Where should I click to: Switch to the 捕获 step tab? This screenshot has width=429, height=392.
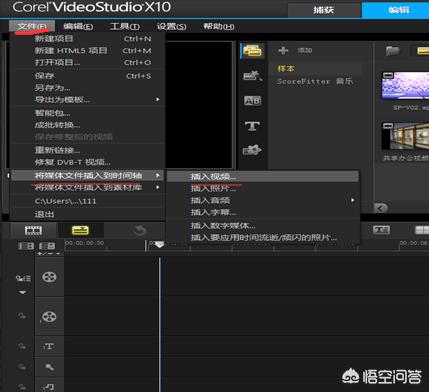324,10
